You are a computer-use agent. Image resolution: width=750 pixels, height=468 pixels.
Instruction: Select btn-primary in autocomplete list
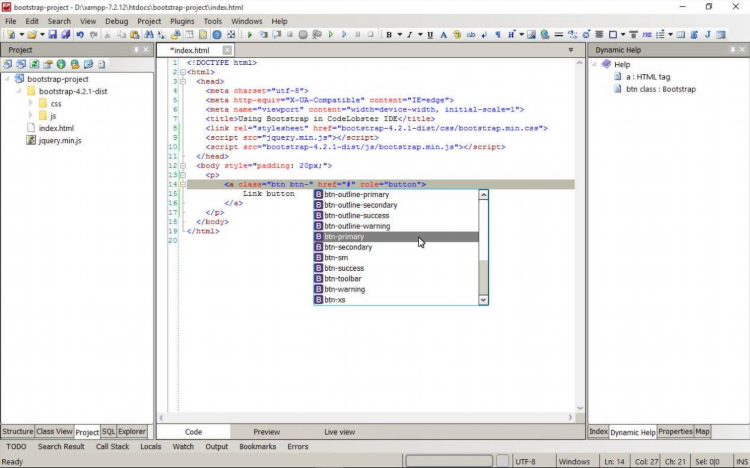[x=396, y=236]
